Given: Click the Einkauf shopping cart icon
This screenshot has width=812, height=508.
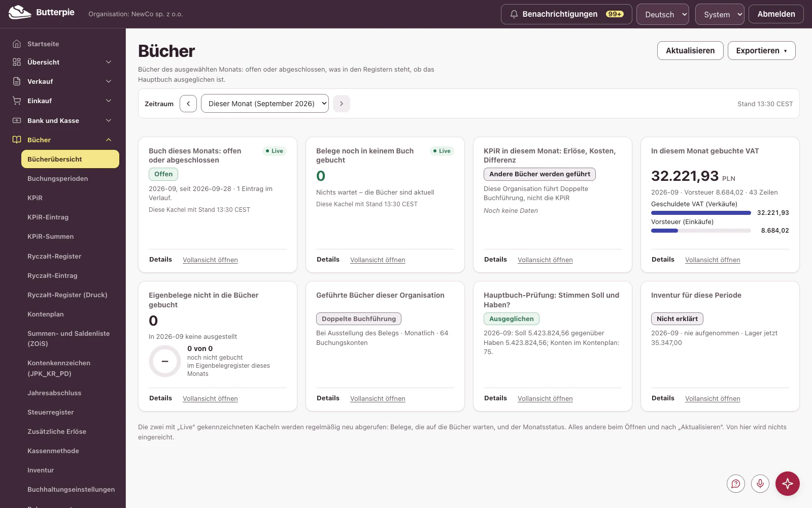Looking at the screenshot, I should [x=17, y=101].
